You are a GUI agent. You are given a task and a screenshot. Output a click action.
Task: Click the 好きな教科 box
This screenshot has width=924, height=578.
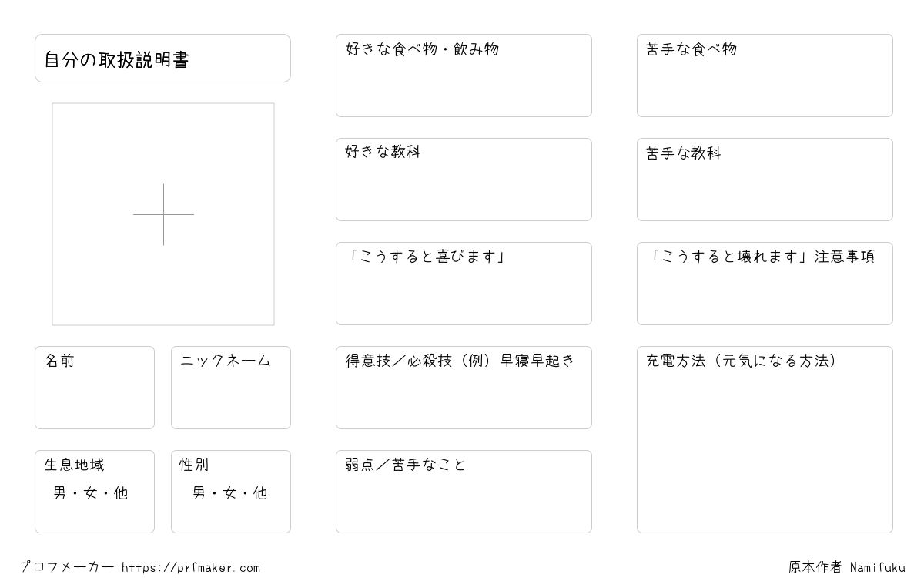point(464,180)
